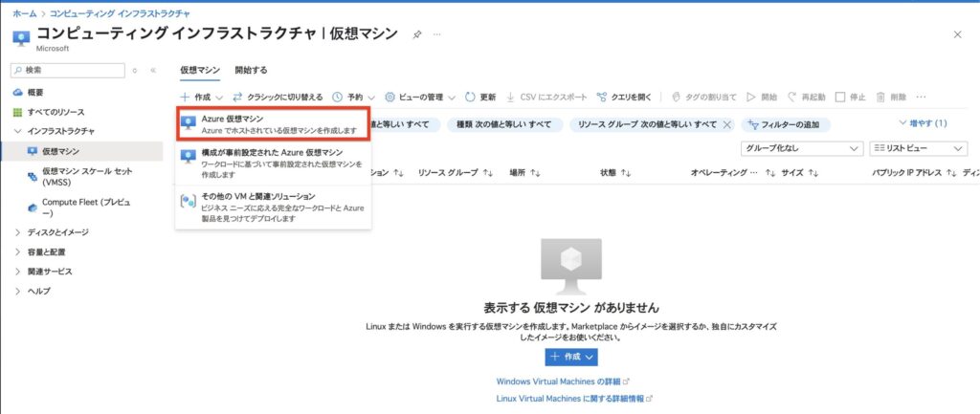
Task: Click the small diamond icon beside search box
Action: (x=134, y=71)
